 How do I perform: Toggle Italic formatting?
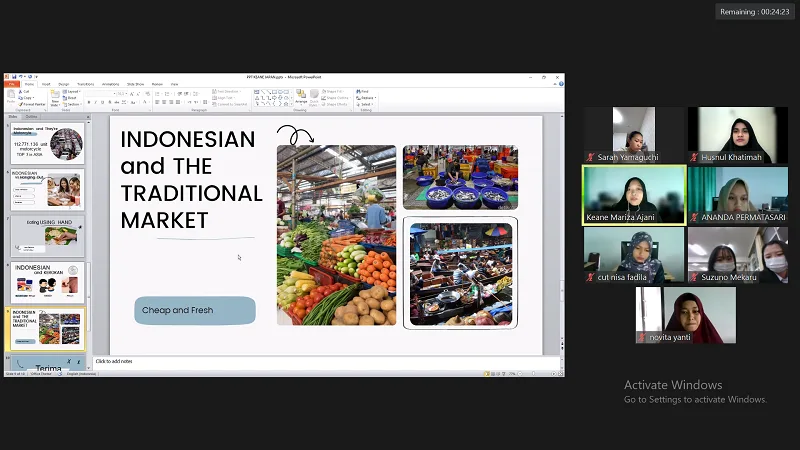95,103
